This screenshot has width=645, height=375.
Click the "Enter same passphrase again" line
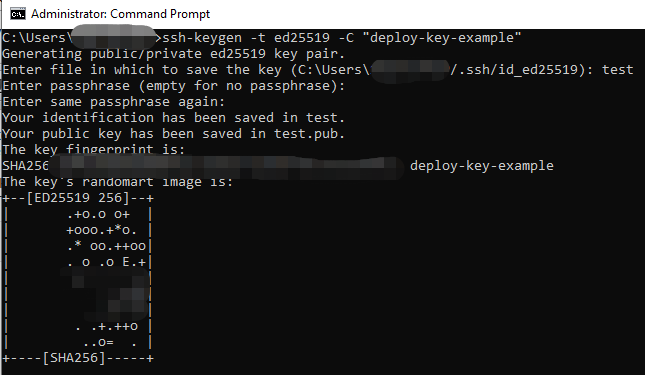click(114, 102)
